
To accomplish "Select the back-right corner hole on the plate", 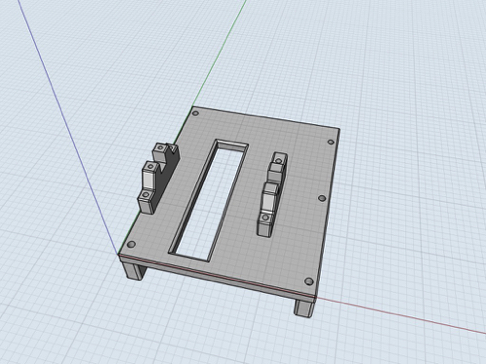I will coord(331,142).
